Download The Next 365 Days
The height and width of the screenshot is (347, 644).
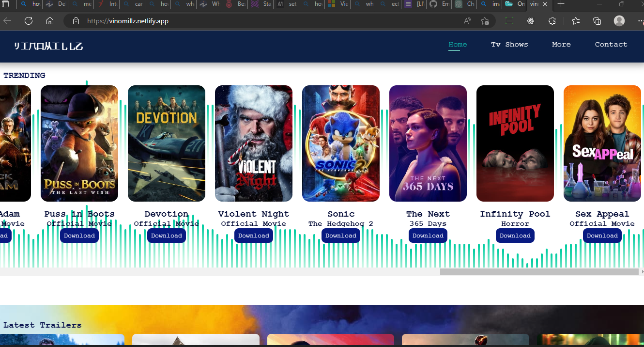click(x=428, y=236)
